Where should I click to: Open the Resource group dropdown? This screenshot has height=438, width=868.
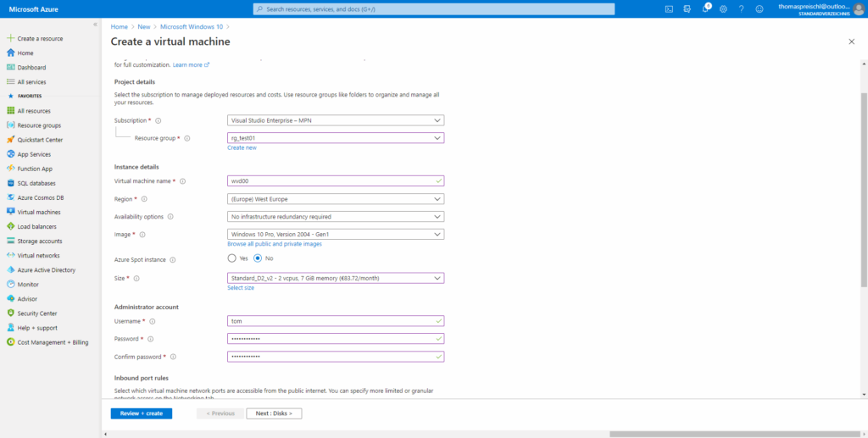click(336, 138)
